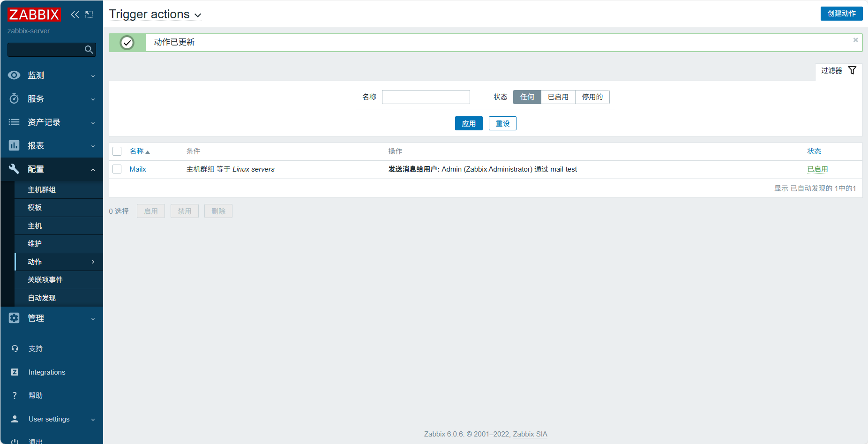868x444 pixels.
Task: Click the 启用 bulk action button
Action: point(151,211)
